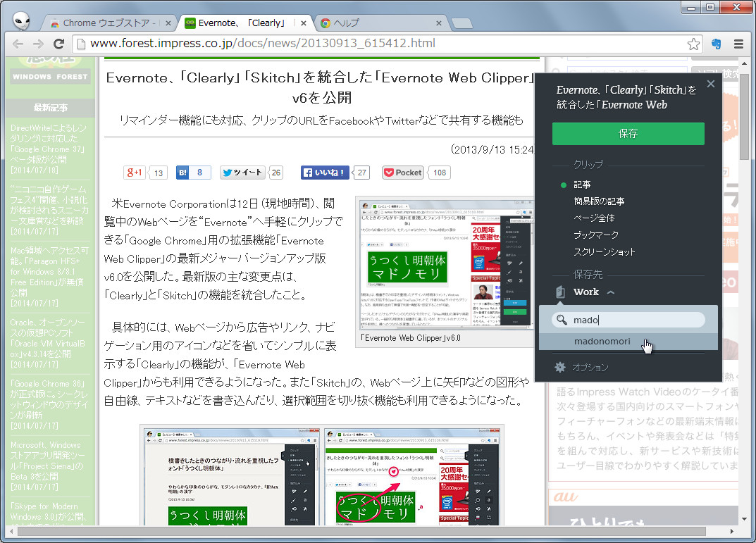The height and width of the screenshot is (543, 756).
Task: Click the Google +1 icon
Action: click(135, 172)
